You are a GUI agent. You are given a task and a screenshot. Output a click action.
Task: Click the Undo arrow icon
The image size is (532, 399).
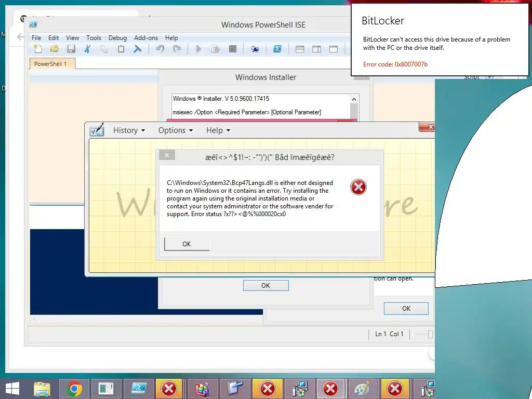click(160, 49)
